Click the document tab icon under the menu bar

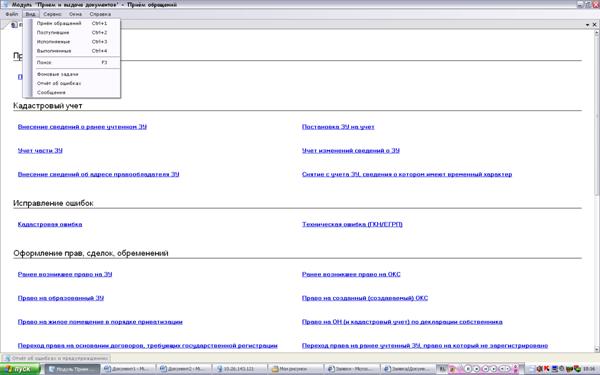[14, 25]
